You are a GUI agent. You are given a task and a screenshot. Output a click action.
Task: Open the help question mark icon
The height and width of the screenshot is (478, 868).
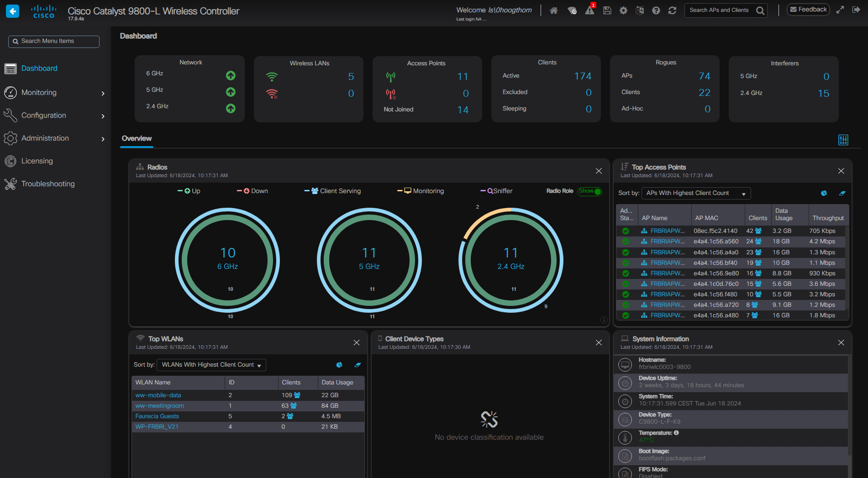click(656, 10)
